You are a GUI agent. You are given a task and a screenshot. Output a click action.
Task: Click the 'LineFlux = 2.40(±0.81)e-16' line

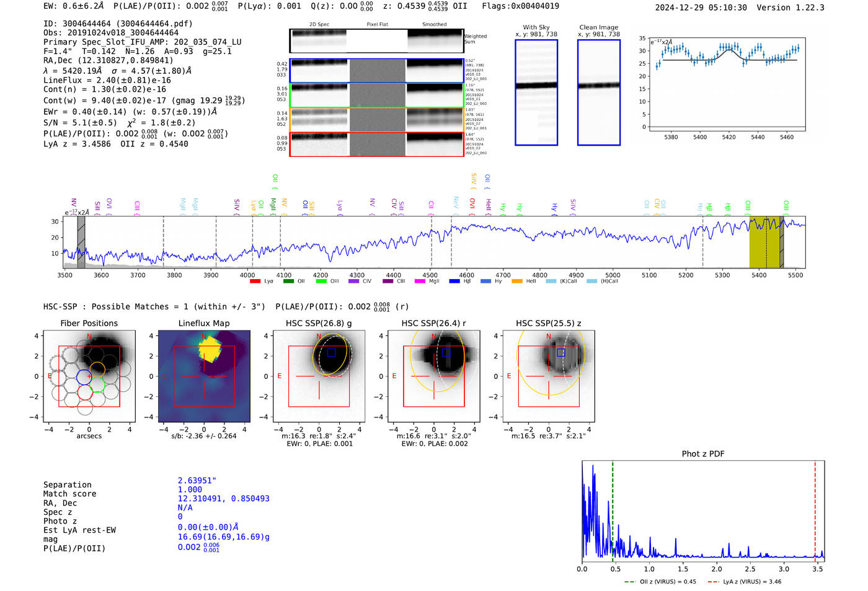tap(107, 80)
